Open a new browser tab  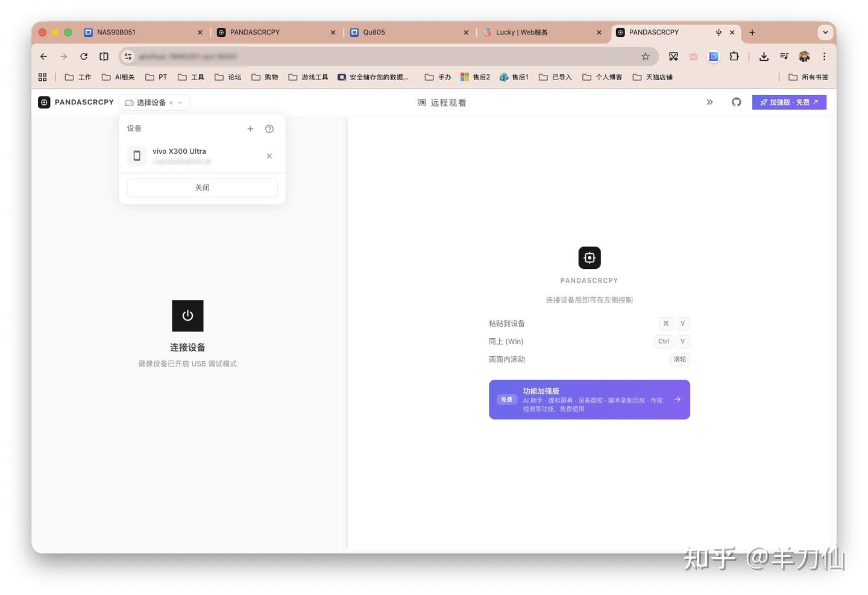[x=752, y=33]
